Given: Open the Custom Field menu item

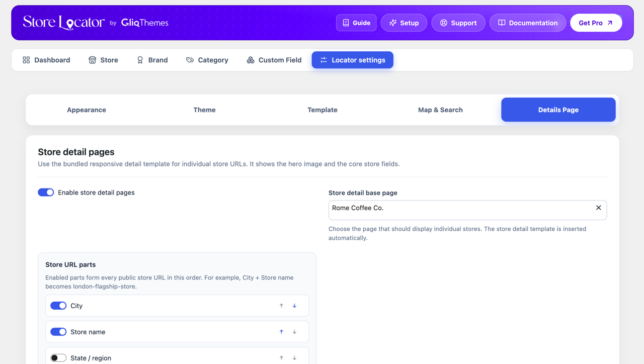Looking at the screenshot, I should tap(274, 60).
